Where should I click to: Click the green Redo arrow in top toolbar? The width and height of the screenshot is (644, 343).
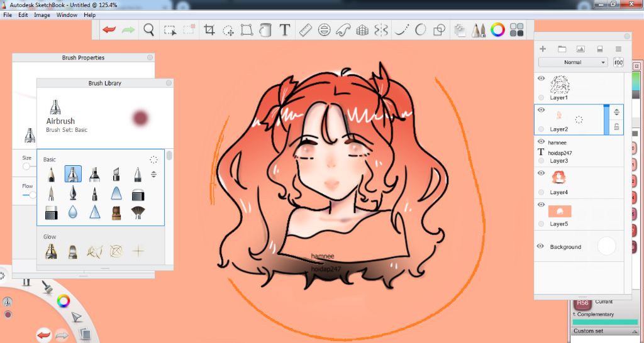(x=128, y=30)
